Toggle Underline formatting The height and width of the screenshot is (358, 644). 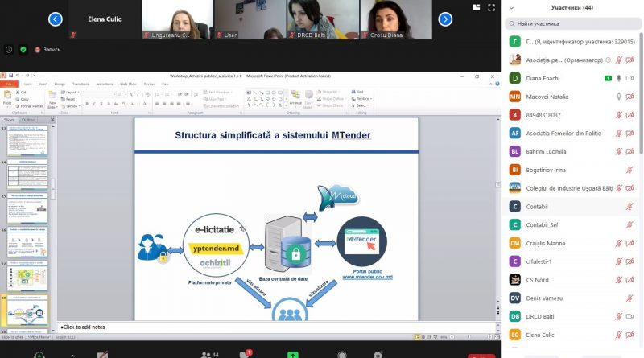(101, 104)
